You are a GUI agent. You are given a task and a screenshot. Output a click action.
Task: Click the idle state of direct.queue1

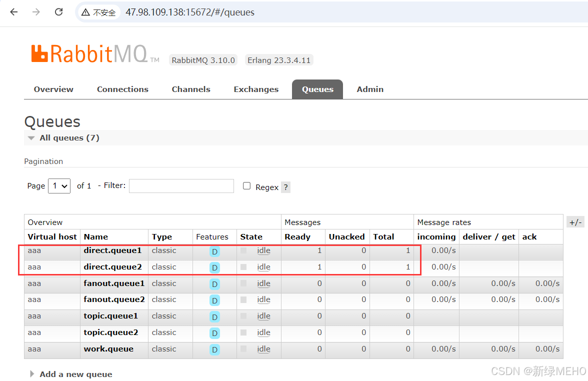coord(263,250)
